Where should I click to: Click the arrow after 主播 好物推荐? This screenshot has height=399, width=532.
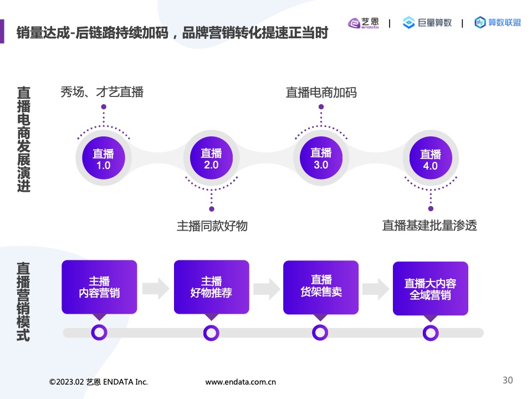pos(267,289)
